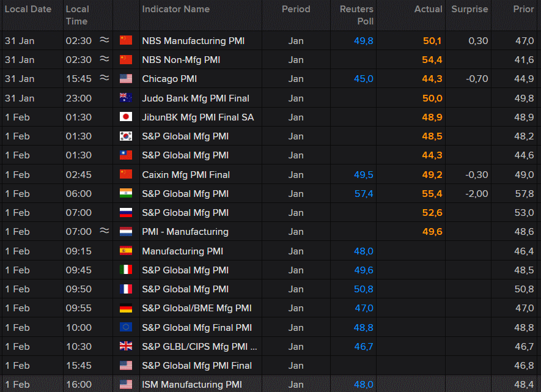Click the Russia flag icon
The height and width of the screenshot is (392, 541).
125,212
